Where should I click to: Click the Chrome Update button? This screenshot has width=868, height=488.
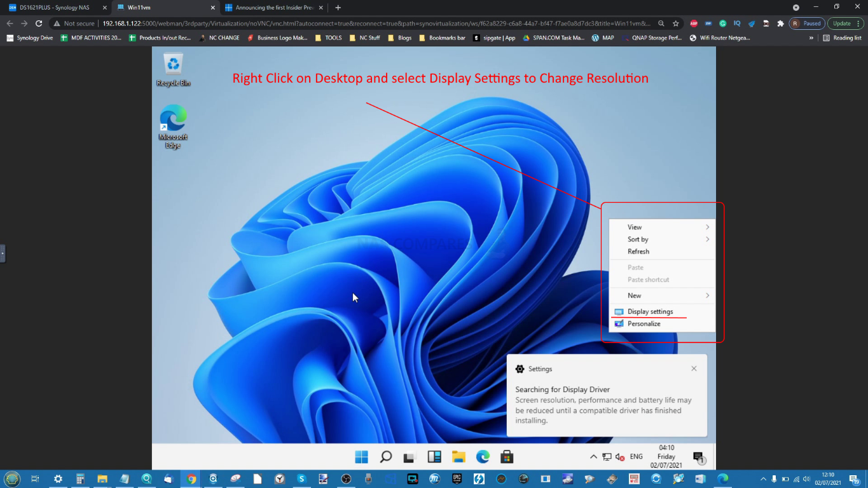845,23
